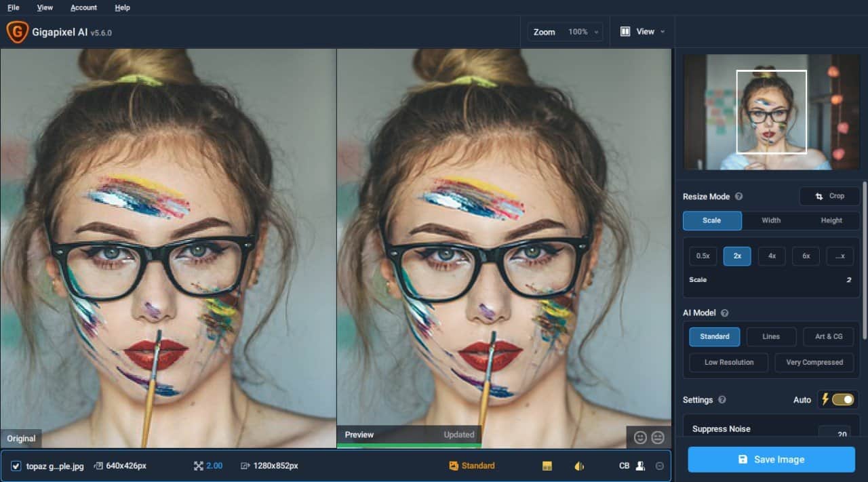
Task: Select the 2x scale option
Action: (737, 256)
